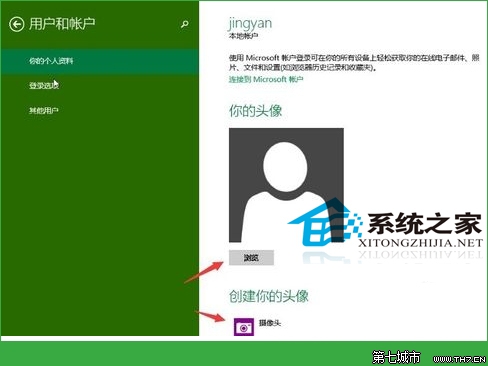The height and width of the screenshot is (366, 488).
Task: Click the 你的头像 heading
Action: point(255,111)
